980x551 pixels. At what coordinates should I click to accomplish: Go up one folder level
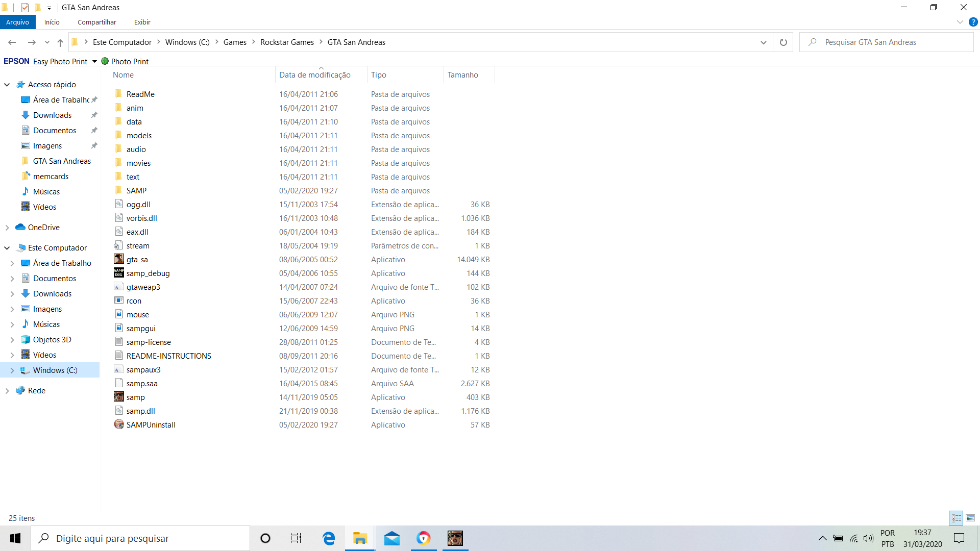tap(60, 42)
